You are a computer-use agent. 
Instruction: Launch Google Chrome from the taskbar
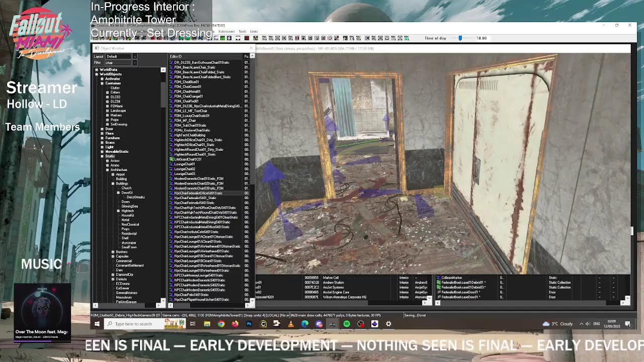[x=221, y=324]
